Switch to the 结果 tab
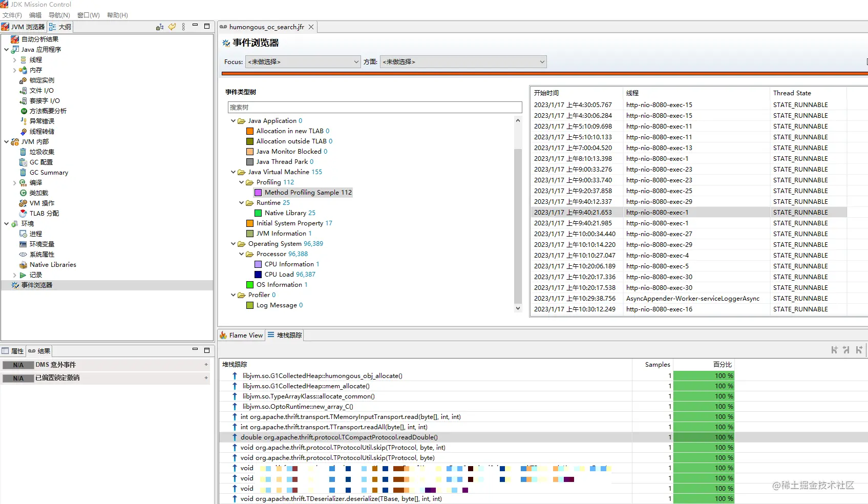The image size is (868, 504). click(x=39, y=351)
